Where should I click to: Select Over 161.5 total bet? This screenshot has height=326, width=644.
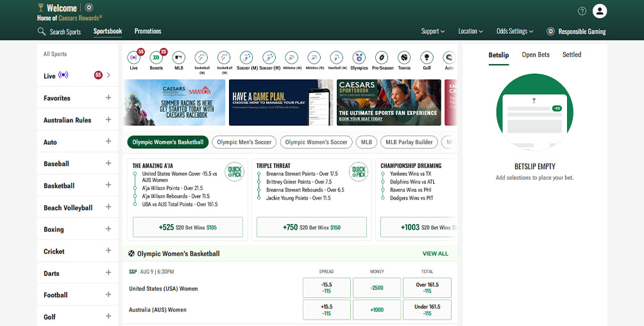427,287
